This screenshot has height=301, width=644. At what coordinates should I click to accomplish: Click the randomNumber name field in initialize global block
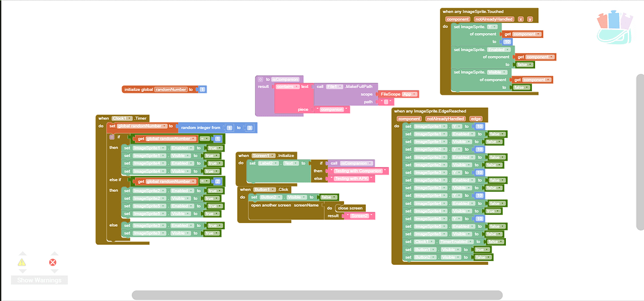170,90
